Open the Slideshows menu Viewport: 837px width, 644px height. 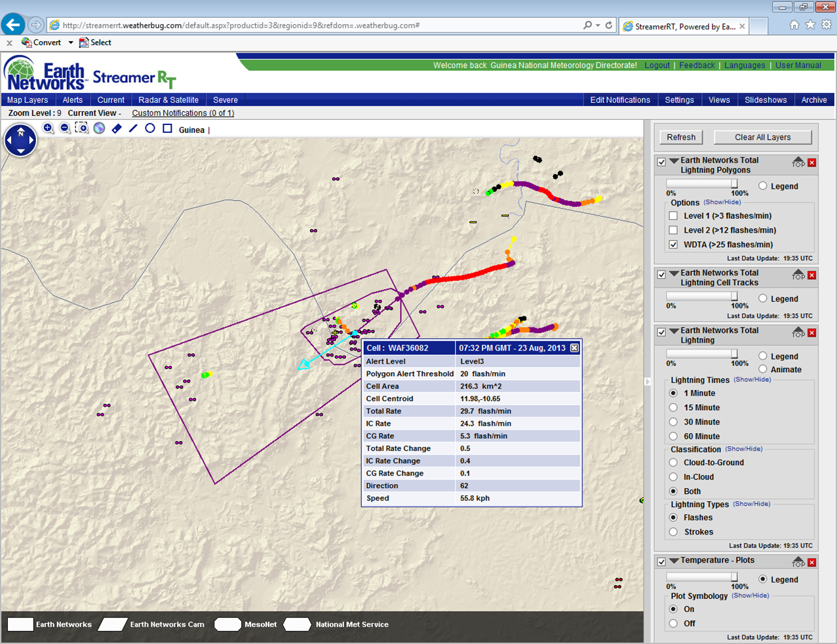click(766, 100)
